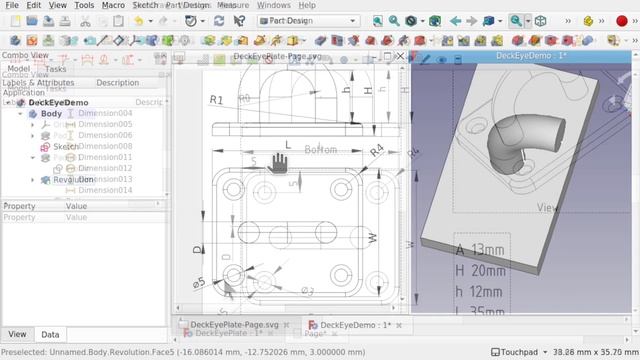Click the Value column header
Screen dimensions: 640x360
pyautogui.click(x=76, y=206)
